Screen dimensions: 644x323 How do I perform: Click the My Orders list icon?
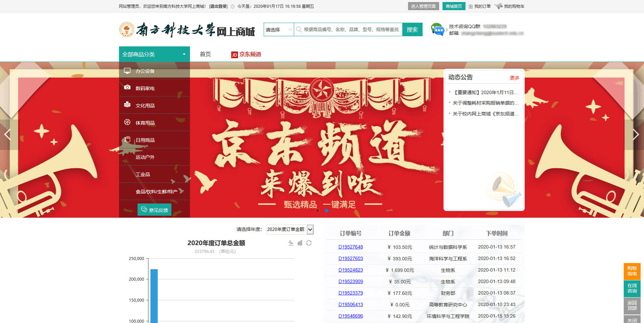[x=471, y=6]
